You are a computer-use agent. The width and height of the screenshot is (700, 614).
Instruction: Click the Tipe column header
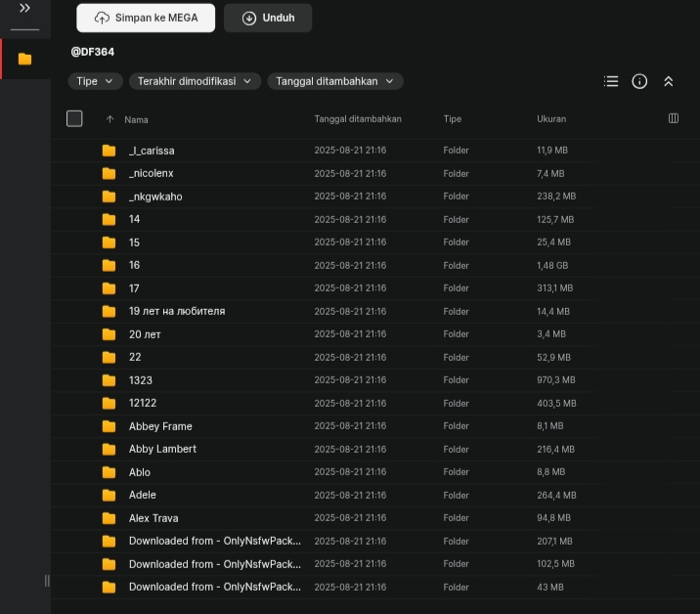click(x=452, y=119)
